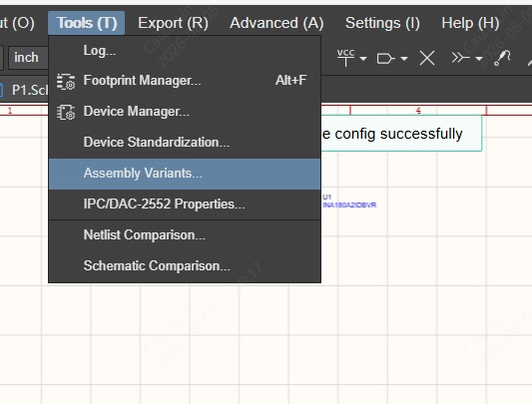Viewport: 532px width, 404px height.
Task: Open IPC/DAC-2552 Properties...
Action: pos(185,204)
